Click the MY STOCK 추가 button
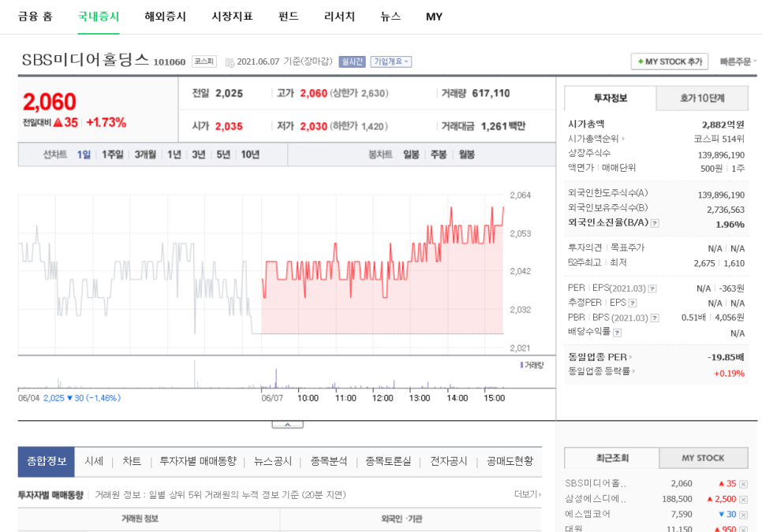This screenshot has width=762, height=532. [669, 61]
